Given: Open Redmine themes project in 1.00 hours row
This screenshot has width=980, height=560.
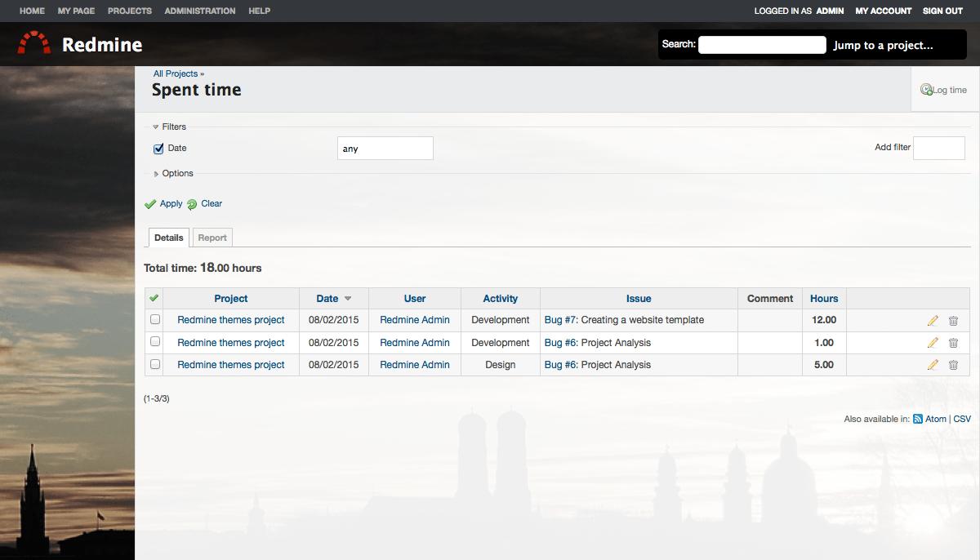Looking at the screenshot, I should [231, 343].
